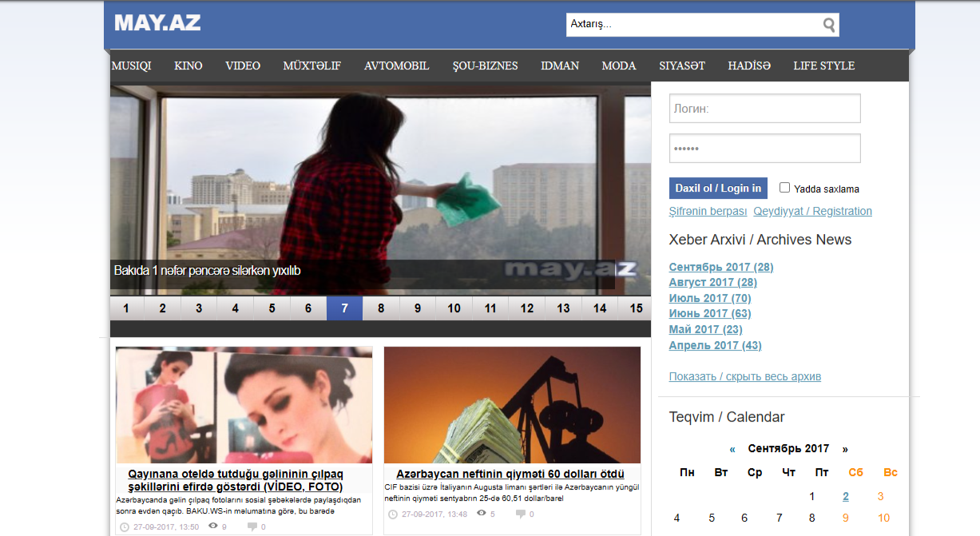Click the MAY.AZ site logo
Viewport: 980px width, 536px height.
coord(157,23)
